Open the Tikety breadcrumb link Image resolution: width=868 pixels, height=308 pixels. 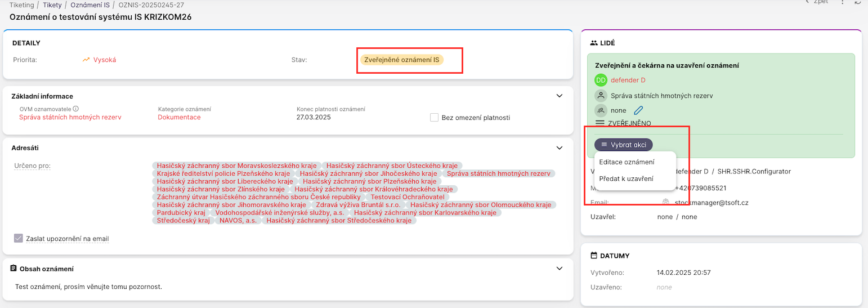coord(52,5)
